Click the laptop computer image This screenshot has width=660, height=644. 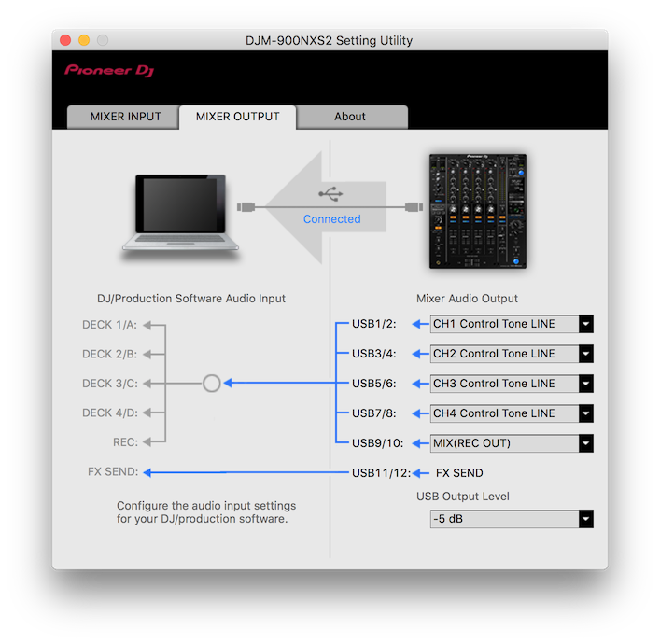[x=180, y=212]
